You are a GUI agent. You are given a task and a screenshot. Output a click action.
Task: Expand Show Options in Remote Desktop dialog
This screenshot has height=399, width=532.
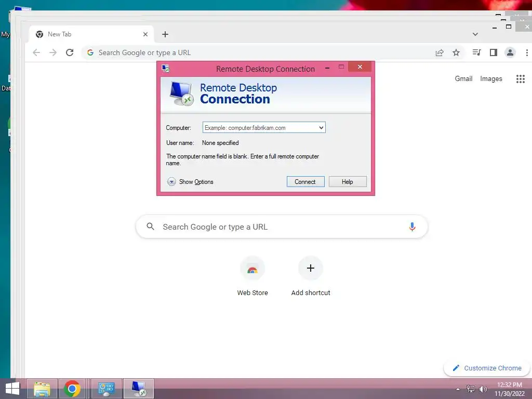click(190, 182)
